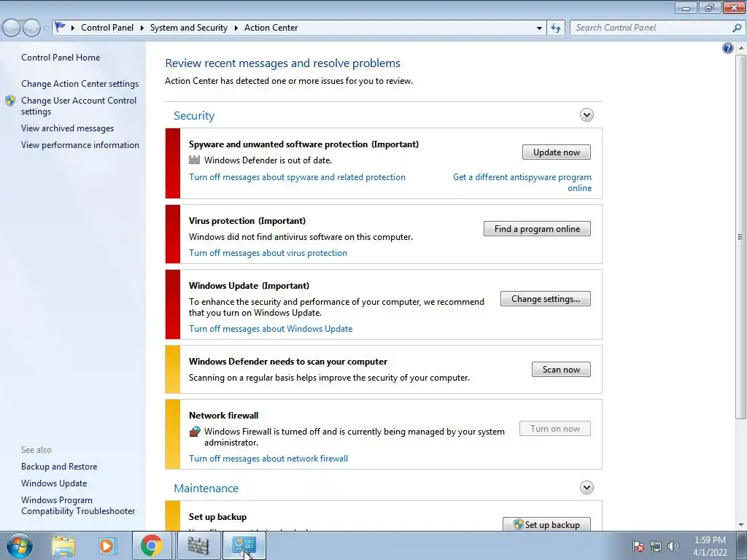Open the address bar history dropdown
This screenshot has height=560, width=747.
click(x=539, y=28)
